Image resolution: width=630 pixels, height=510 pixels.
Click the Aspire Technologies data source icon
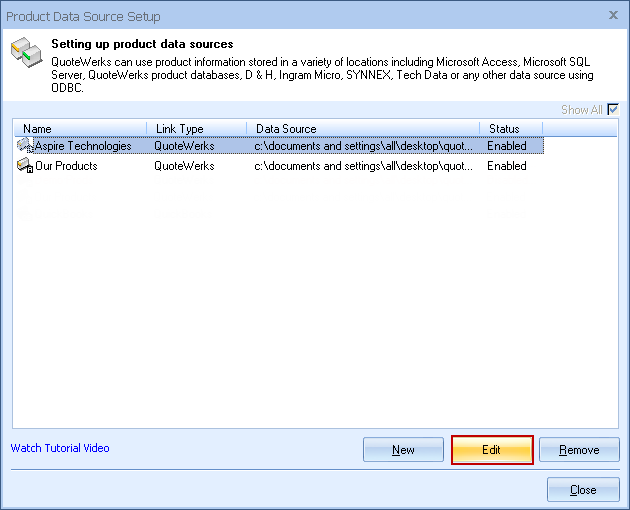pos(25,146)
